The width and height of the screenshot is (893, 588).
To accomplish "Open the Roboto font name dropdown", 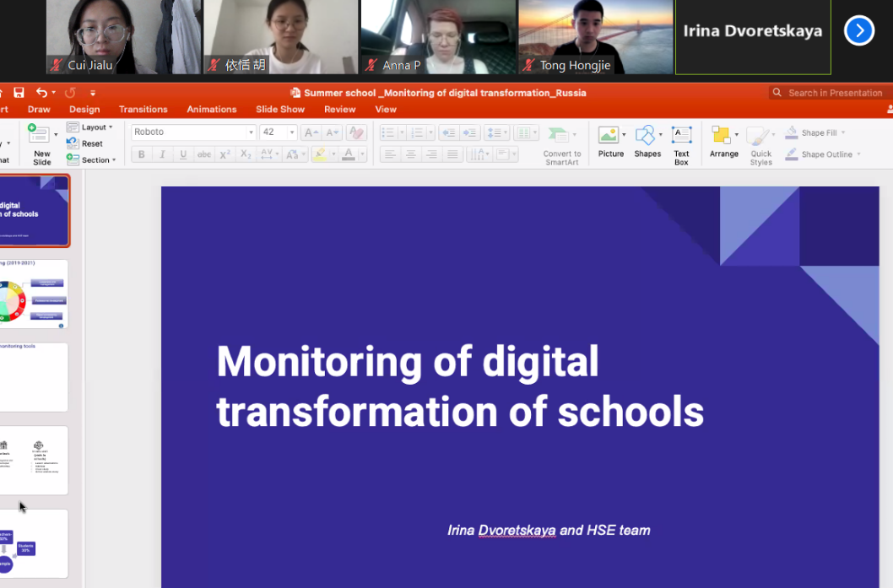I will tap(251, 132).
